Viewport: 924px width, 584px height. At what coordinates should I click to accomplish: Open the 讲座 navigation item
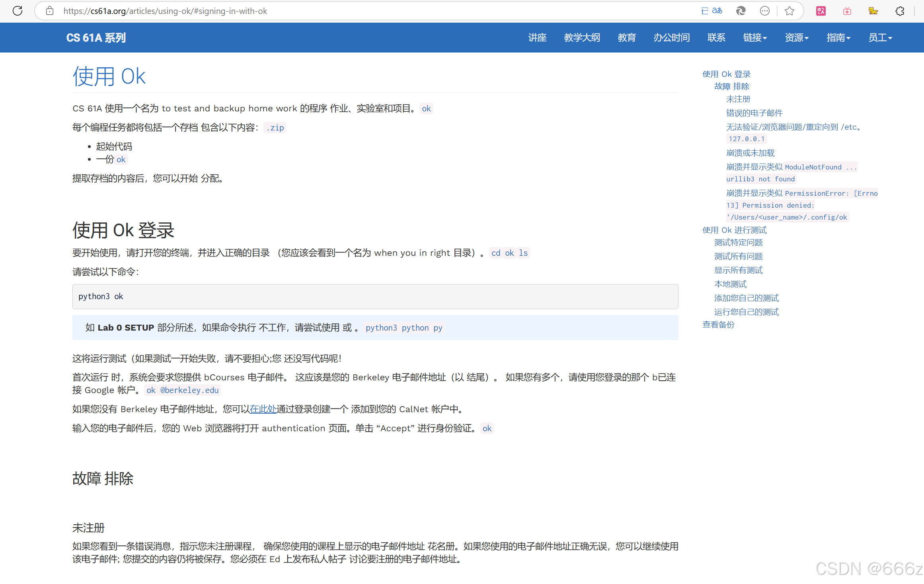[537, 37]
